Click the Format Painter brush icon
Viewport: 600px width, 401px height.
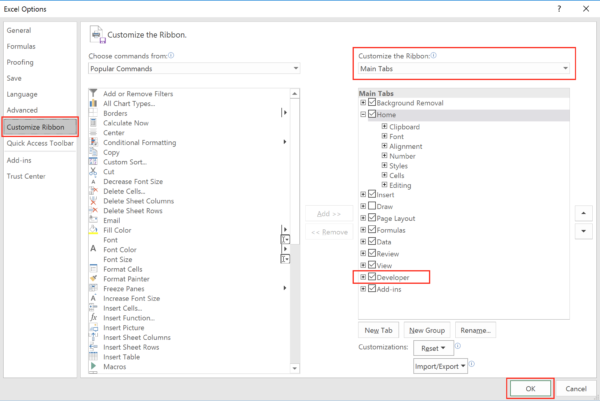(93, 279)
